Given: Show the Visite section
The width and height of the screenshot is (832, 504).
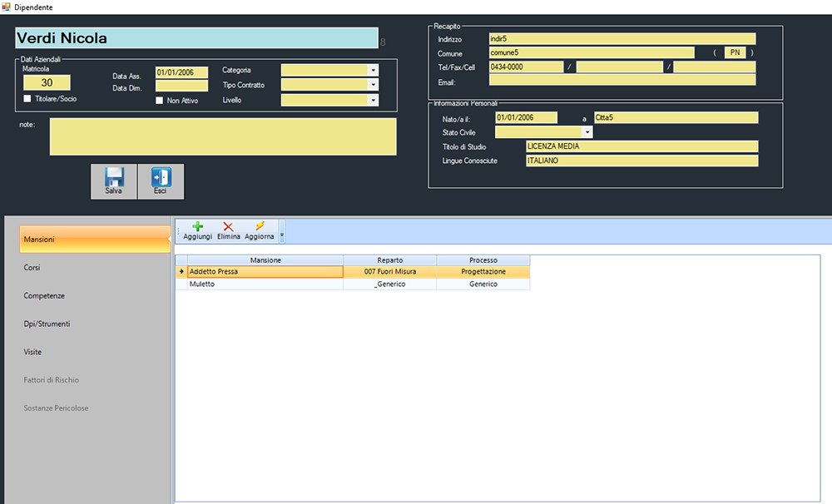Looking at the screenshot, I should pos(95,352).
